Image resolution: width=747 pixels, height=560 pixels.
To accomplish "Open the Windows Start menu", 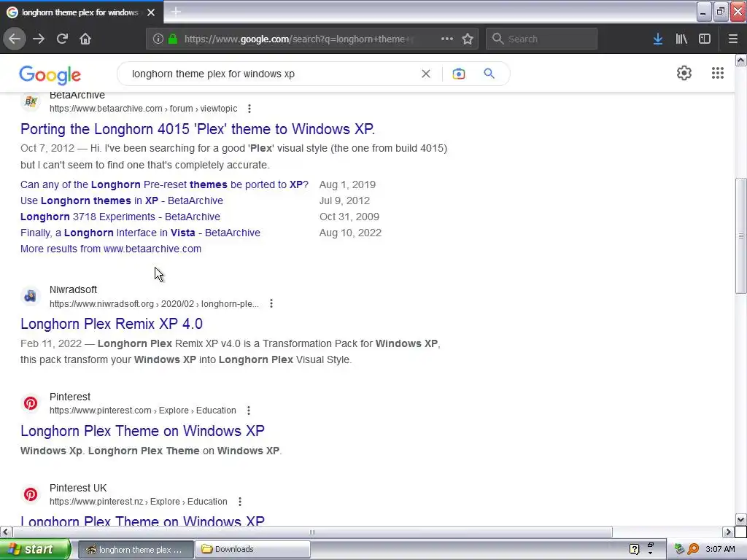I will click(35, 550).
